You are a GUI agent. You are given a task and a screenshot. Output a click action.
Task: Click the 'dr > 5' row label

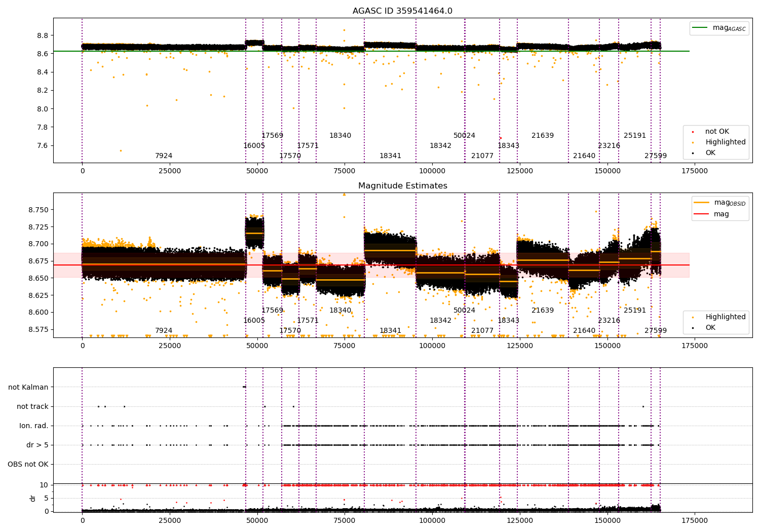click(37, 445)
